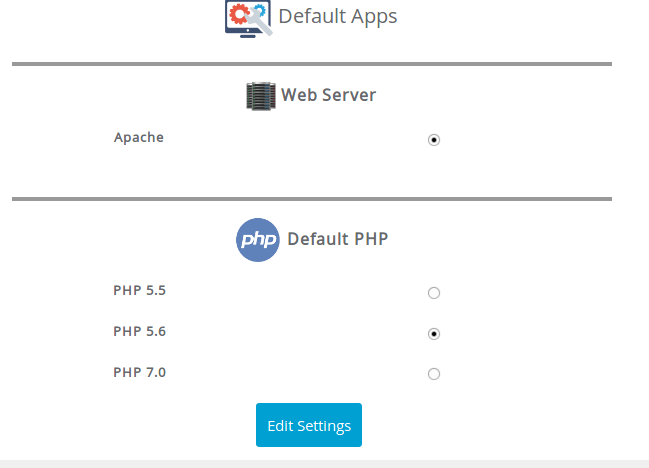Click the Default PHP heading text
Viewport: 649px width, 468px height.
(x=338, y=239)
